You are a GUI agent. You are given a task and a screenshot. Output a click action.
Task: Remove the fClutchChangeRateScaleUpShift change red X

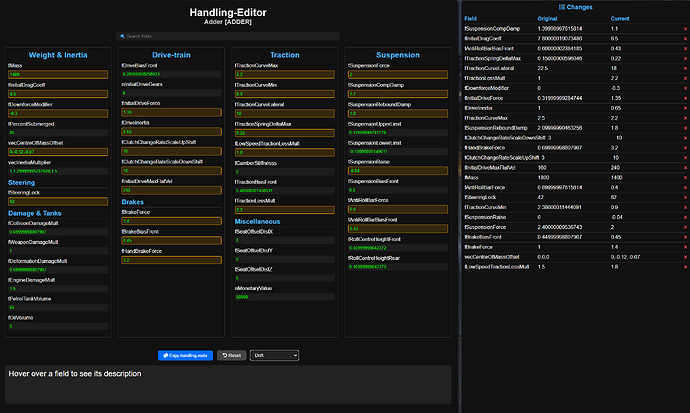[685, 158]
